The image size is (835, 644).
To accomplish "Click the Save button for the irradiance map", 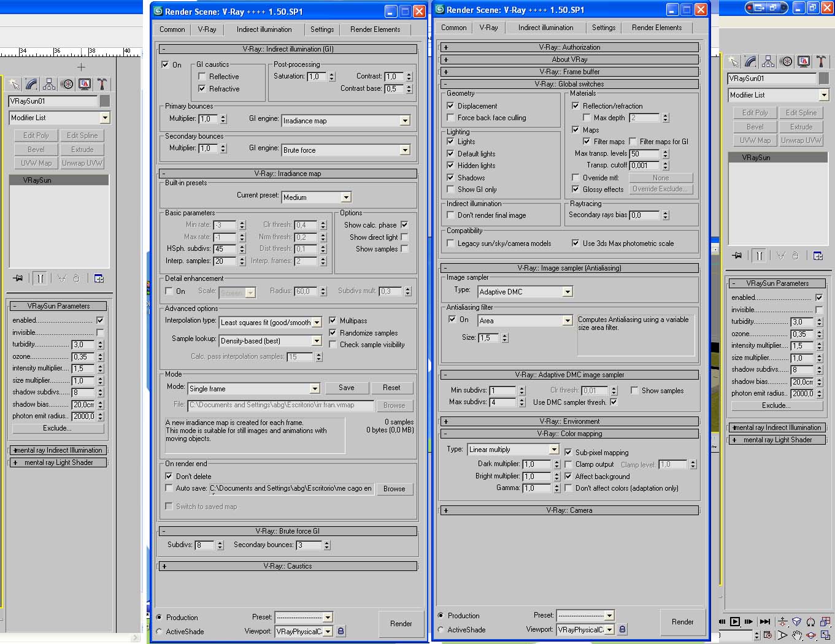I will coord(347,388).
